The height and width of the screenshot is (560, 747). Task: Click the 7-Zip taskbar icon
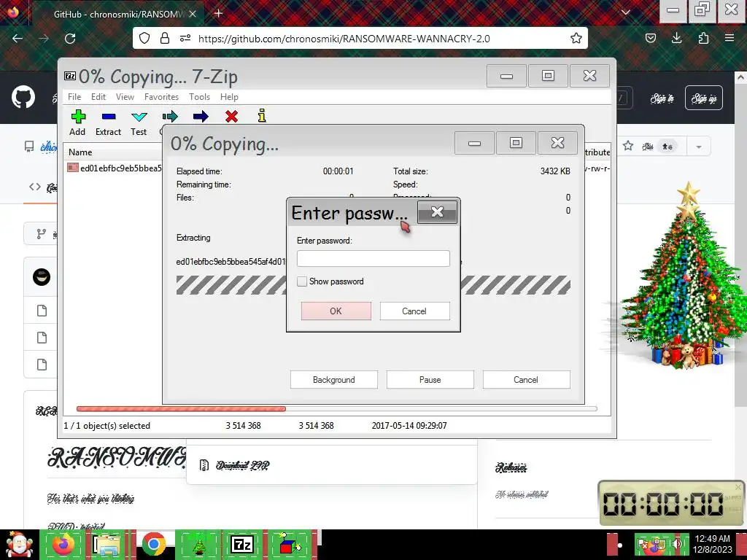(x=242, y=545)
